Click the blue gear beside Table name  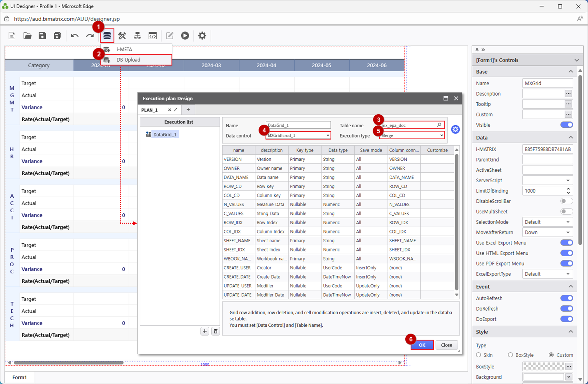455,130
